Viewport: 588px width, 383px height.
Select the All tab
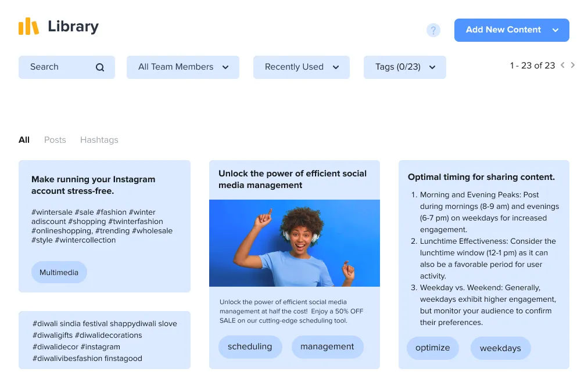coord(24,140)
